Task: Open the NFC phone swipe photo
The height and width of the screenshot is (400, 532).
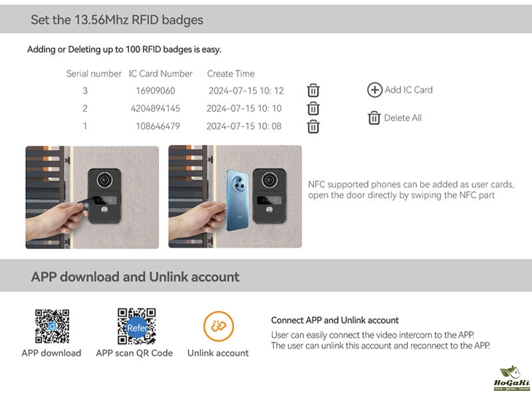Action: pos(235,197)
